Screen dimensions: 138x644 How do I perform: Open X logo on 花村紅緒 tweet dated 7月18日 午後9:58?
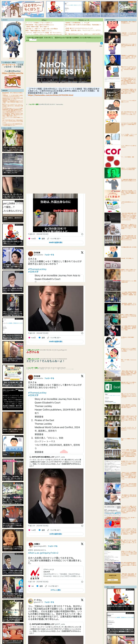coord(82,252)
